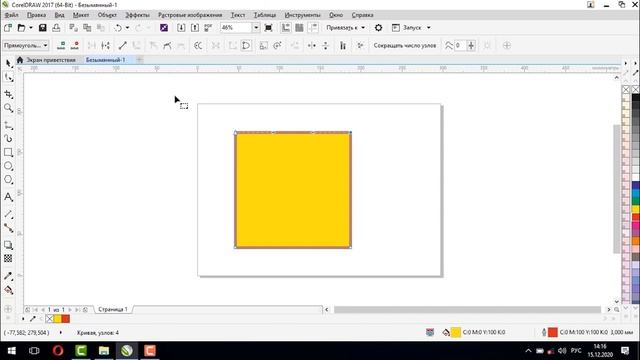Viewport: 640px width, 360px height.
Task: Pick yellow swatch in document palette
Action: tap(58, 319)
